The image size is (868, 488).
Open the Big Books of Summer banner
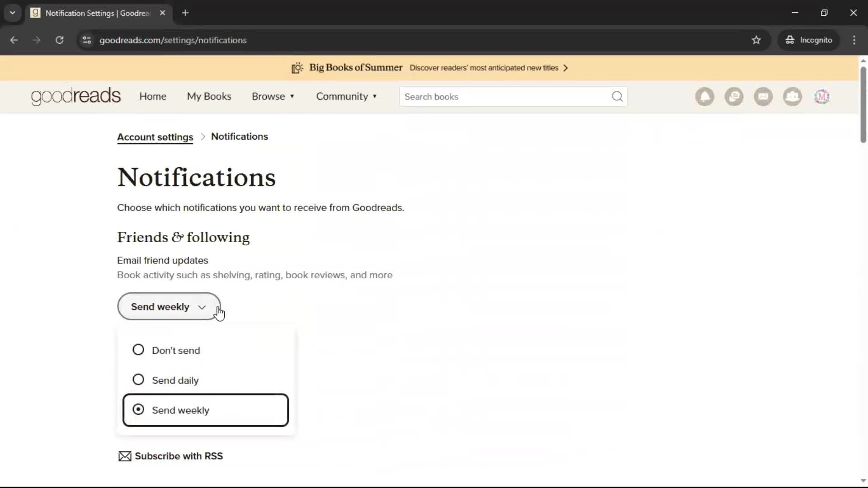pos(429,68)
